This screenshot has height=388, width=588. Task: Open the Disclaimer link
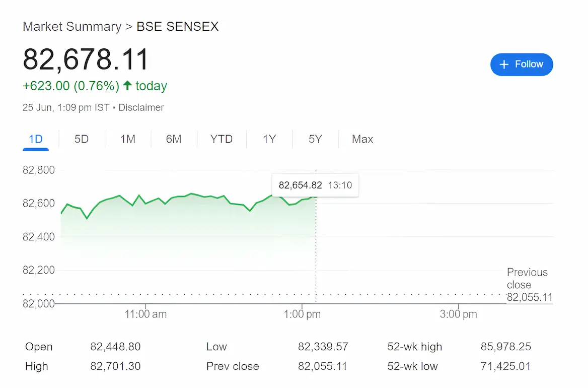(x=141, y=108)
